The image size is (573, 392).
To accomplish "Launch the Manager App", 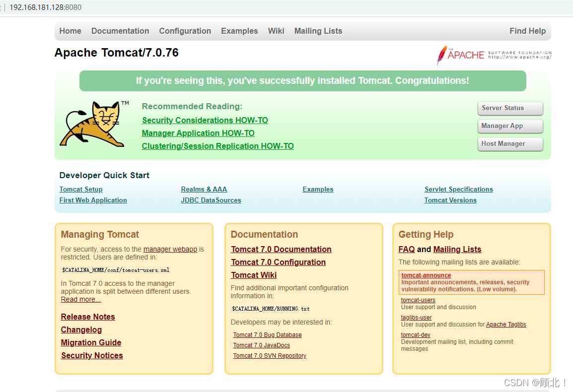I will coord(510,126).
